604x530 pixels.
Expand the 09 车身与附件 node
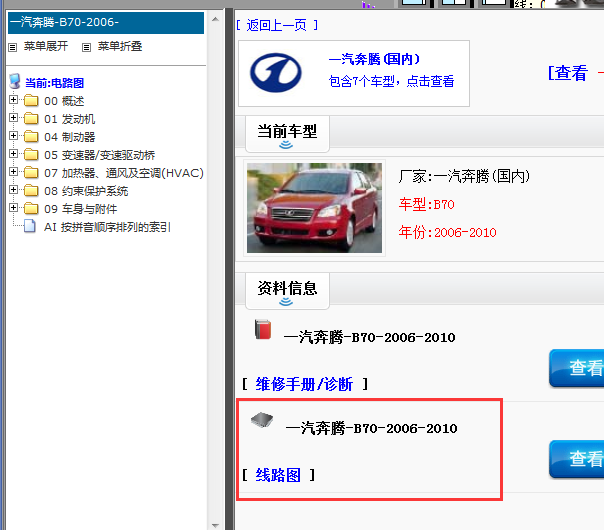coord(13,208)
